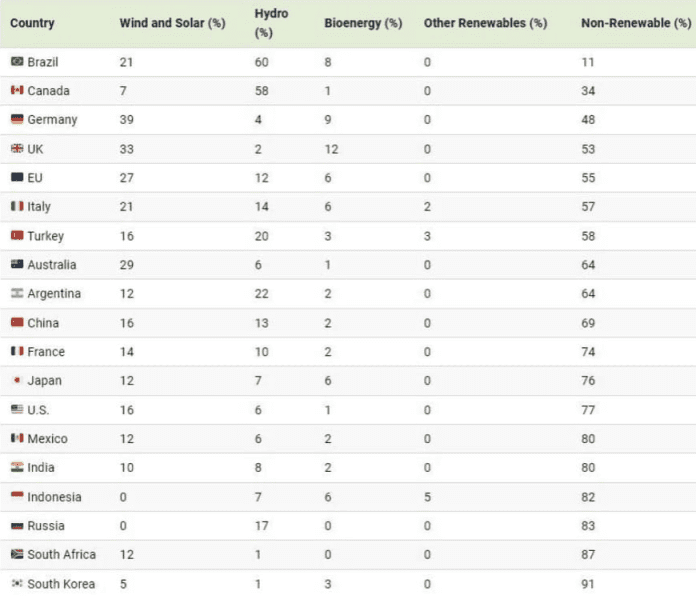This screenshot has height=599, width=696.
Task: Click the India flag icon
Action: [17, 468]
